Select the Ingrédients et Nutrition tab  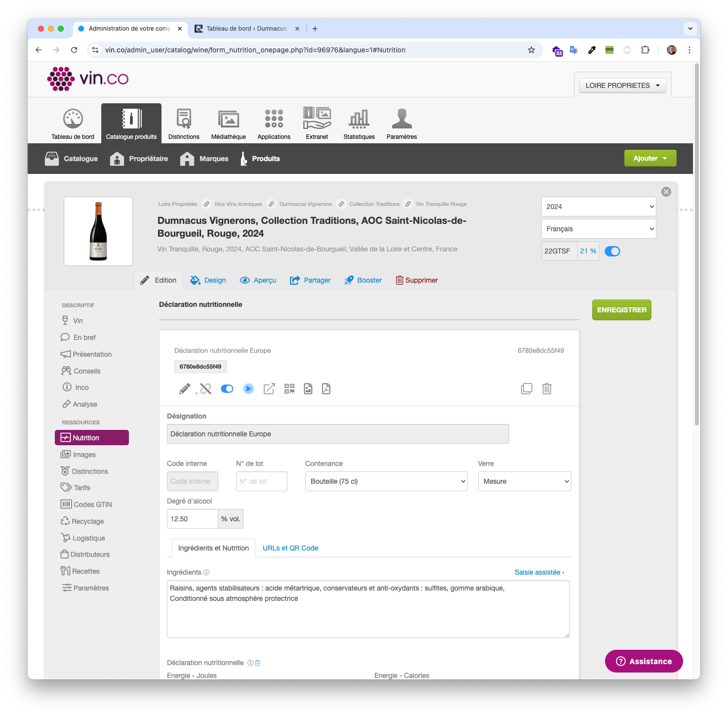[213, 548]
